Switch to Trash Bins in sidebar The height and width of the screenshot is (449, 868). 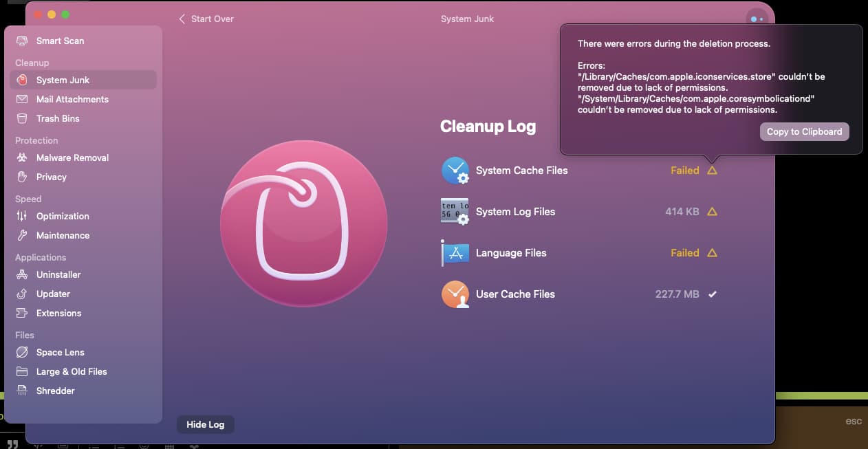coord(58,119)
